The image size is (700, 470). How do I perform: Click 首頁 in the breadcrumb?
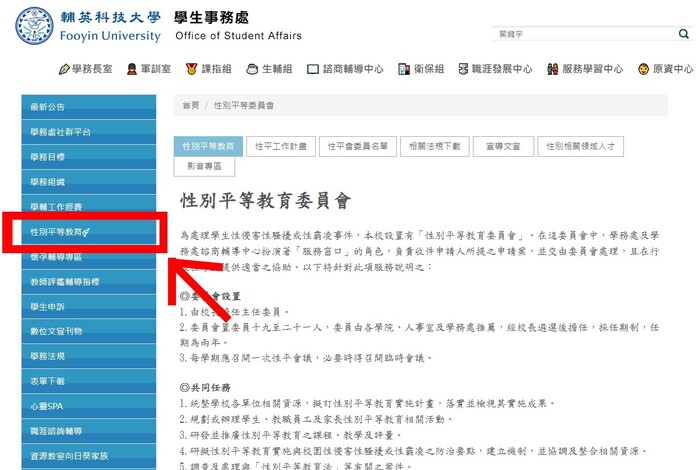[x=190, y=105]
